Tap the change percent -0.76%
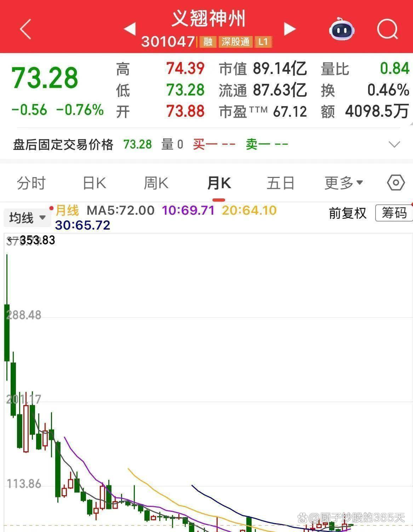The image size is (413, 532). coord(80,110)
